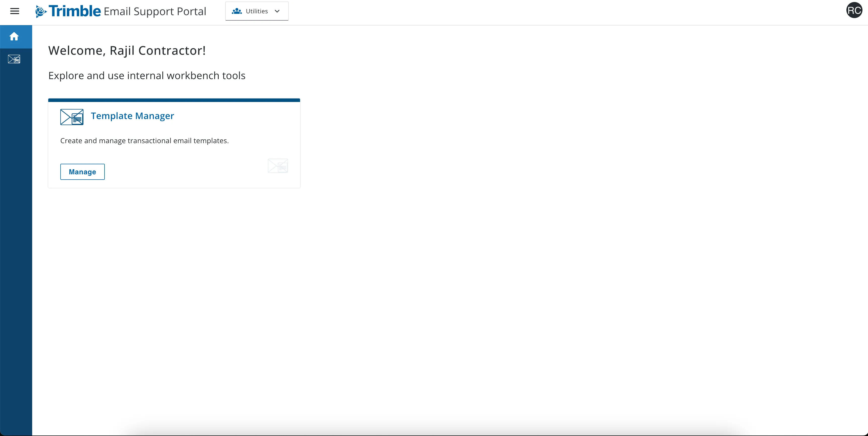Open Template Manager from sidebar envelope icon
The height and width of the screenshot is (436, 868).
[x=14, y=59]
